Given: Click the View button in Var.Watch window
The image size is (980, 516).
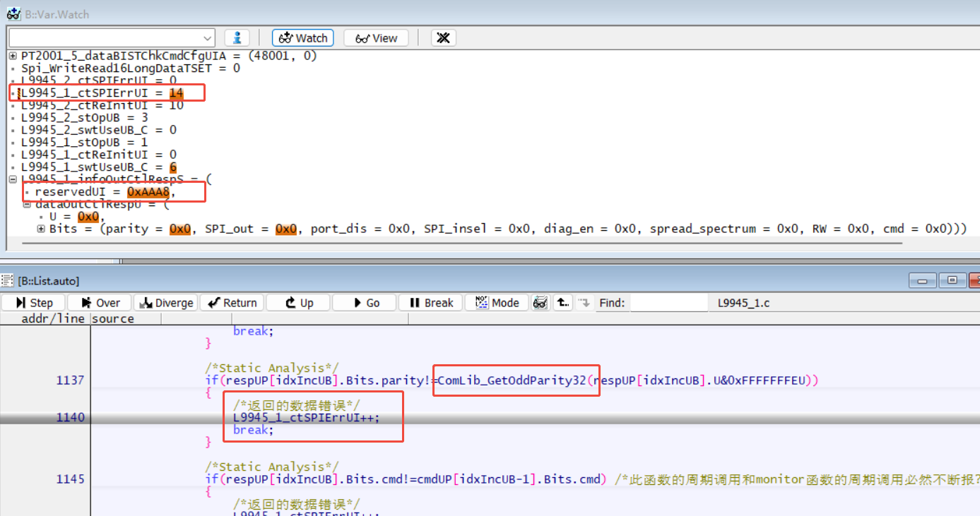Looking at the screenshot, I should point(376,38).
